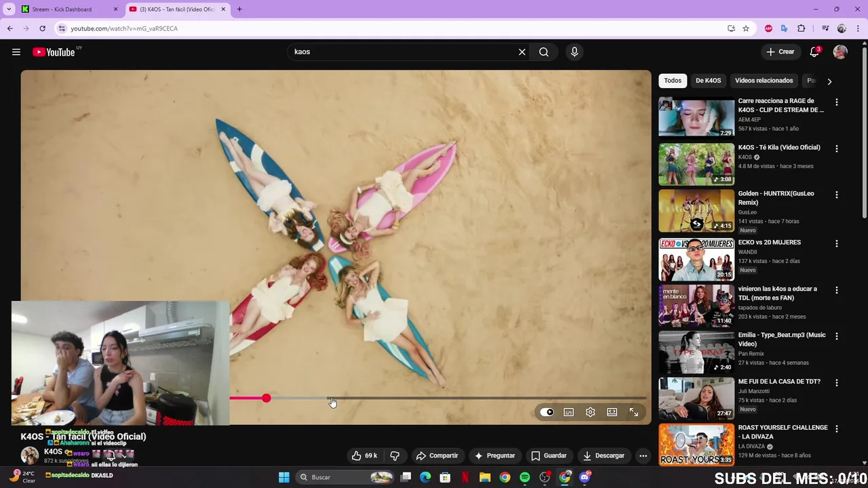This screenshot has width=868, height=488.
Task: Install app icon in address bar
Action: [x=731, y=28]
